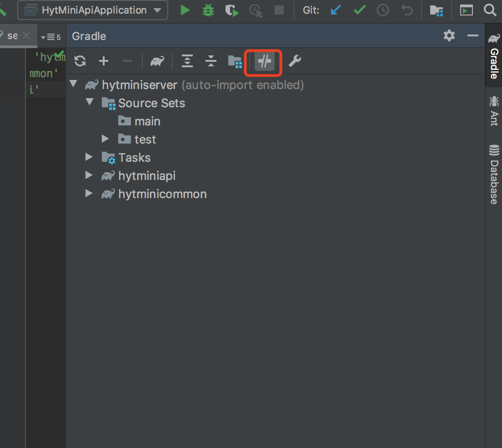The height and width of the screenshot is (448, 502).
Task: Run with Coverage using the shield icon
Action: (x=232, y=10)
